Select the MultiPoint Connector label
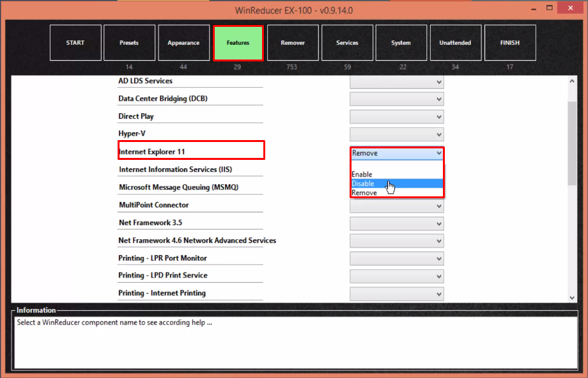The height and width of the screenshot is (378, 588). pos(154,205)
